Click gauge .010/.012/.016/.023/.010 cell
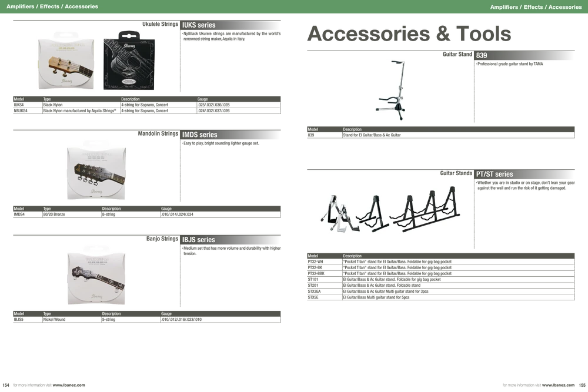Screen dimensions: 588x392 220,320
